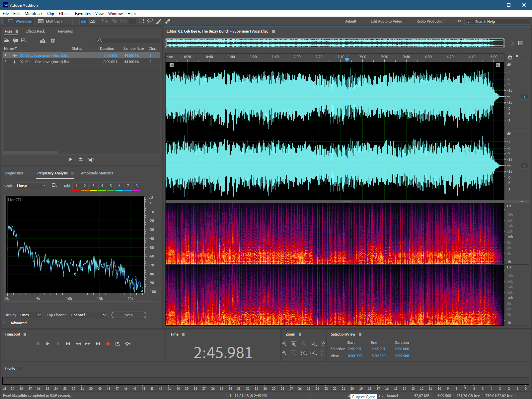This screenshot has width=532, height=399.
Task: Expand the 01. Cel.. Superman file row
Action: 5,55
